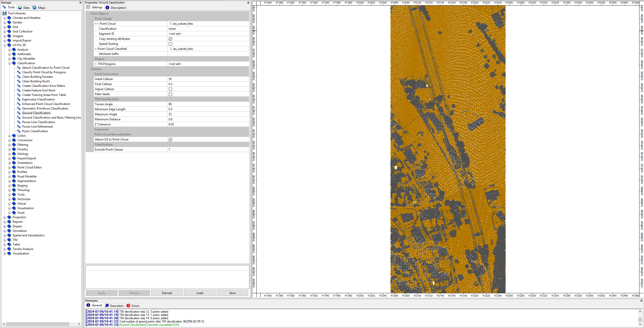Collapse the Classification tree node
This screenshot has height=328, width=644.
click(9, 63)
